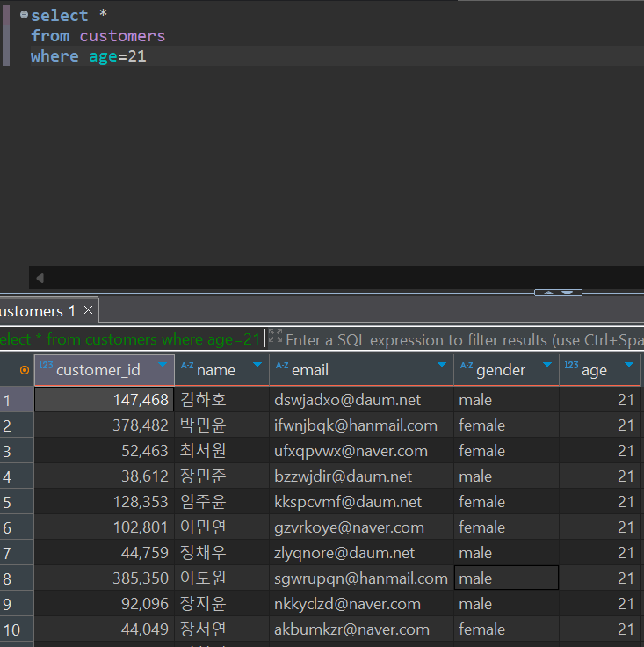Viewport: 644px width, 647px height.
Task: Click the A-Z type icon on email header
Action: 282,365
